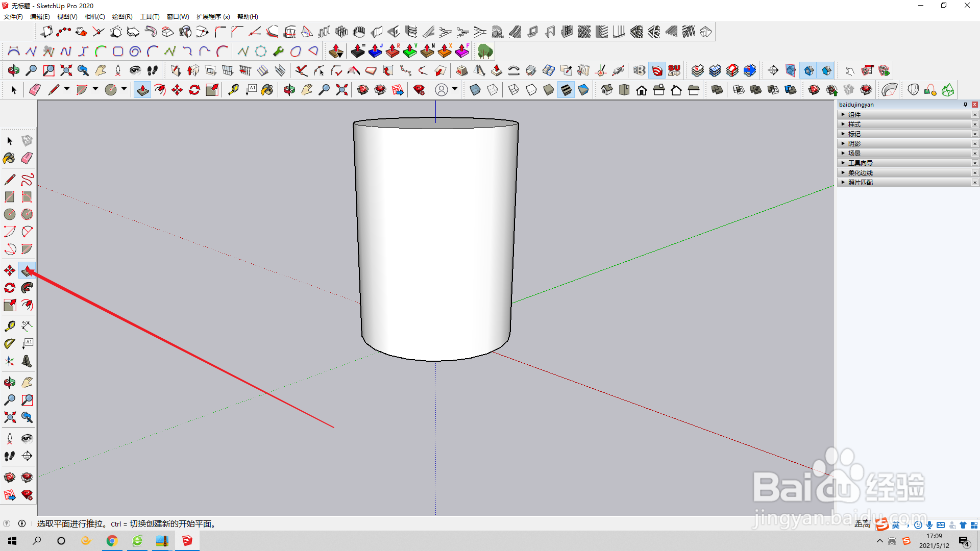The height and width of the screenshot is (551, 980).
Task: Select the Pie tool in left toolbar
Action: tap(27, 249)
